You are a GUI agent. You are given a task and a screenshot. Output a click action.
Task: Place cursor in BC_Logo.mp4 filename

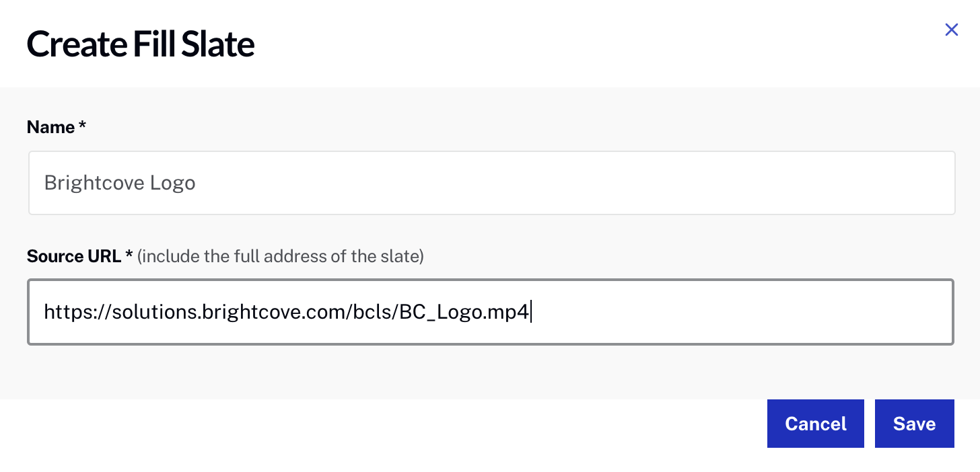[x=464, y=312]
